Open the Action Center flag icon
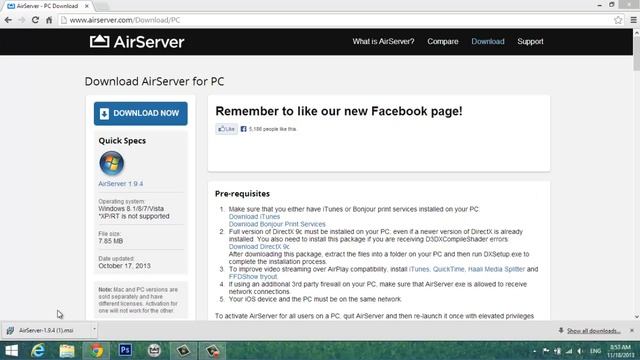This screenshot has height=360, width=640. pos(546,351)
